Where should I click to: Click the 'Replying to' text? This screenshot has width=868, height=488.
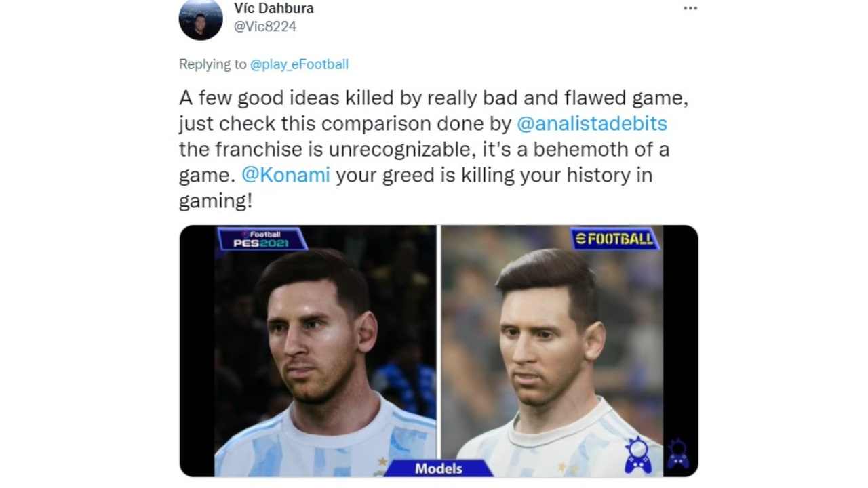(x=213, y=64)
